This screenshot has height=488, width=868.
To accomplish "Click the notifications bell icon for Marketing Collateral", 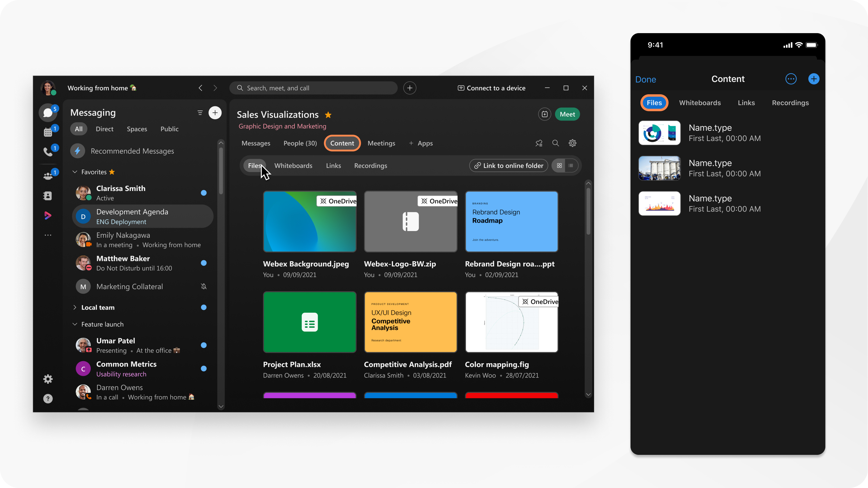I will click(205, 286).
